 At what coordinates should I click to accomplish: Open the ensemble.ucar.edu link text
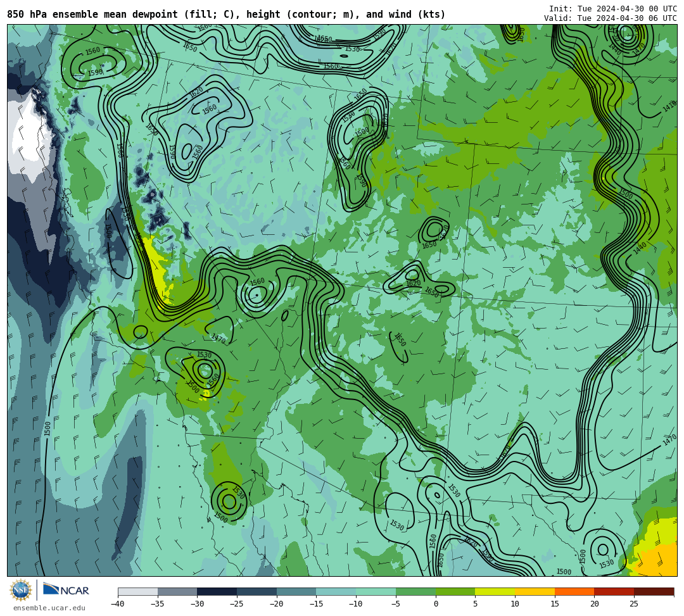coord(49,608)
